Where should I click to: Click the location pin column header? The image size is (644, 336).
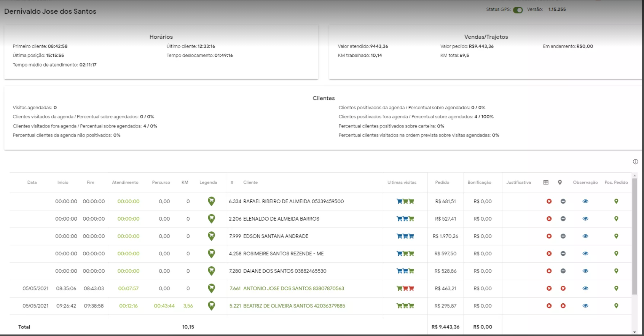pyautogui.click(x=560, y=183)
